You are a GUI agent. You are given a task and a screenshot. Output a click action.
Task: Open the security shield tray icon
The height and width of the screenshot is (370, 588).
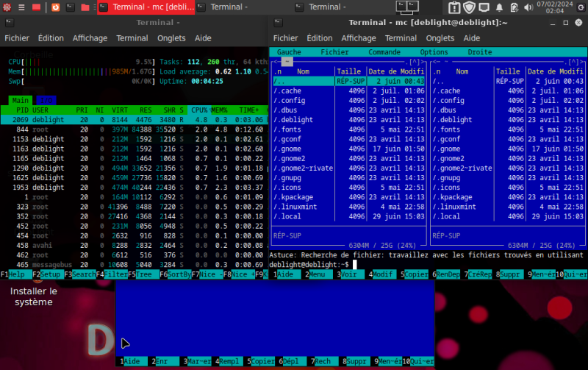coord(470,7)
